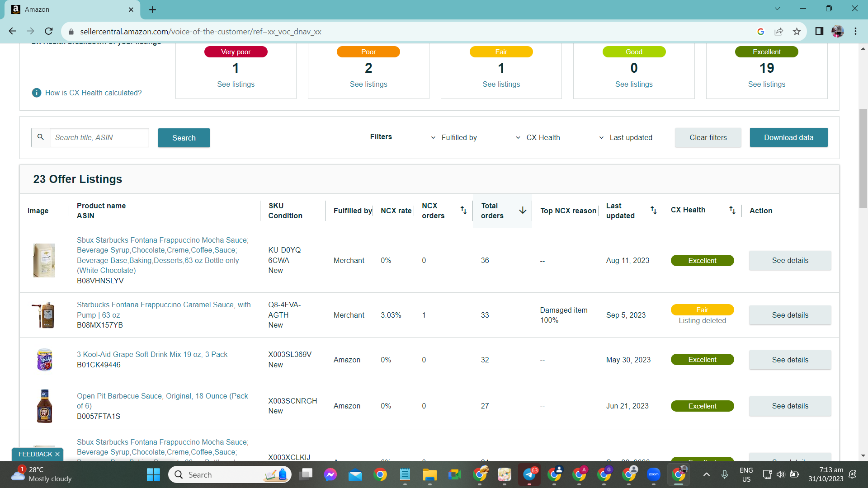Open the Chrome tab search chevron
Image resolution: width=868 pixels, height=488 pixels.
pos(777,9)
